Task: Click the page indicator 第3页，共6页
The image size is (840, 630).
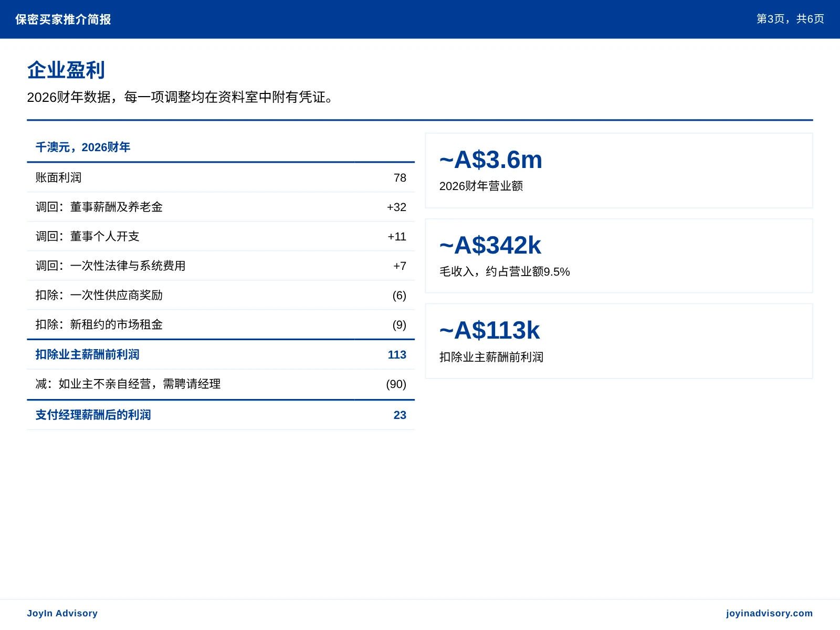Action: (x=790, y=19)
